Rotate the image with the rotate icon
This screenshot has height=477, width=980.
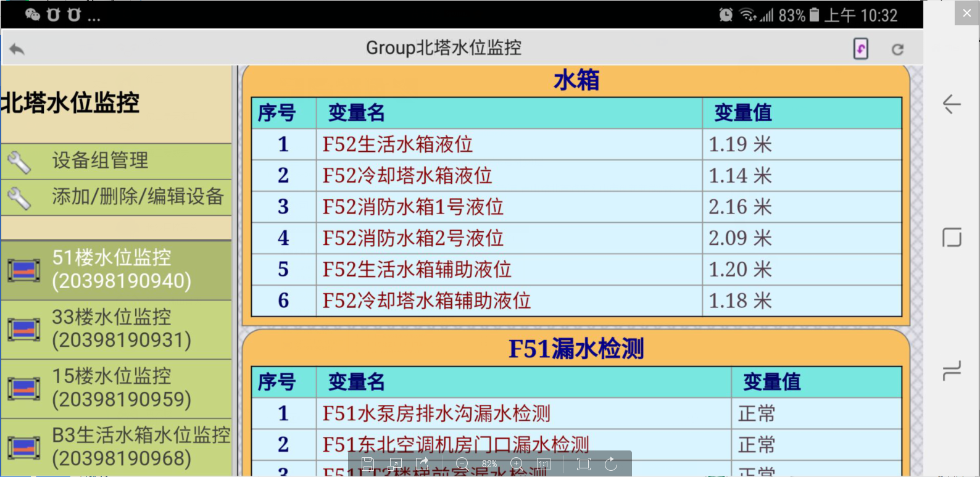pos(611,464)
